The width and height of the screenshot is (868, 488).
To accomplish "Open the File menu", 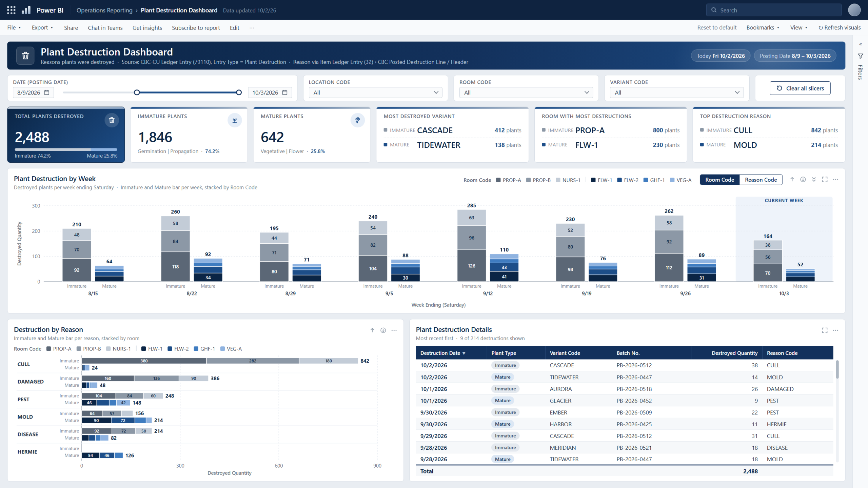I will click(14, 27).
